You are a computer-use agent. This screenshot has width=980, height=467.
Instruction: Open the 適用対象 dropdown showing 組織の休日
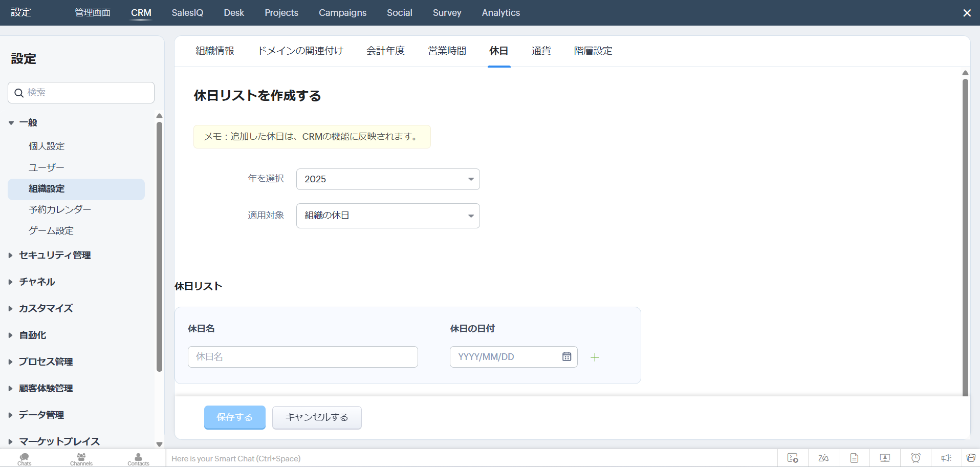[388, 216]
